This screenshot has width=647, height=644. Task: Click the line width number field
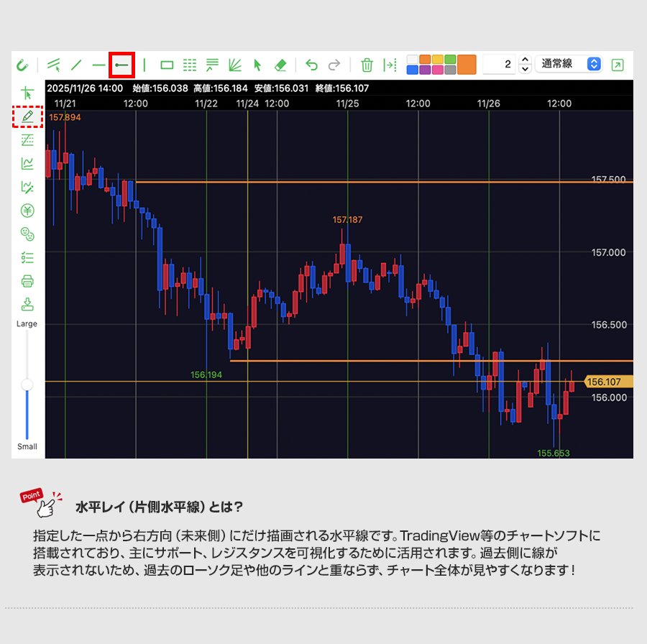point(499,65)
